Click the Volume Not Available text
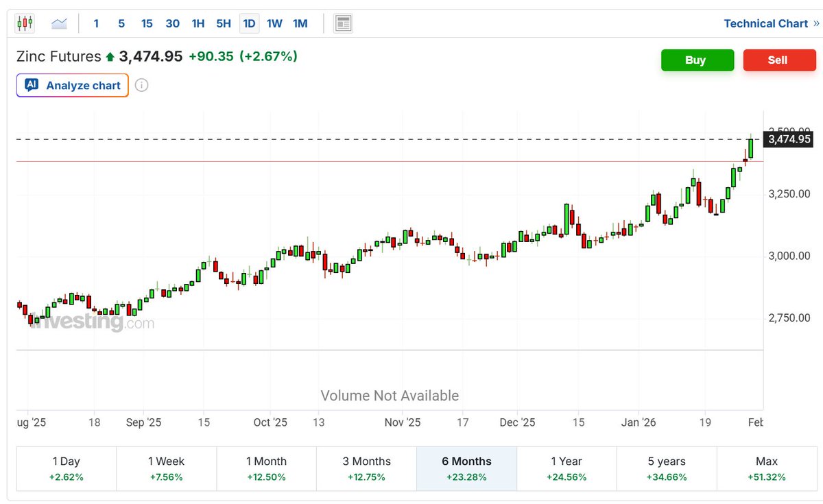The height and width of the screenshot is (504, 823). [390, 396]
